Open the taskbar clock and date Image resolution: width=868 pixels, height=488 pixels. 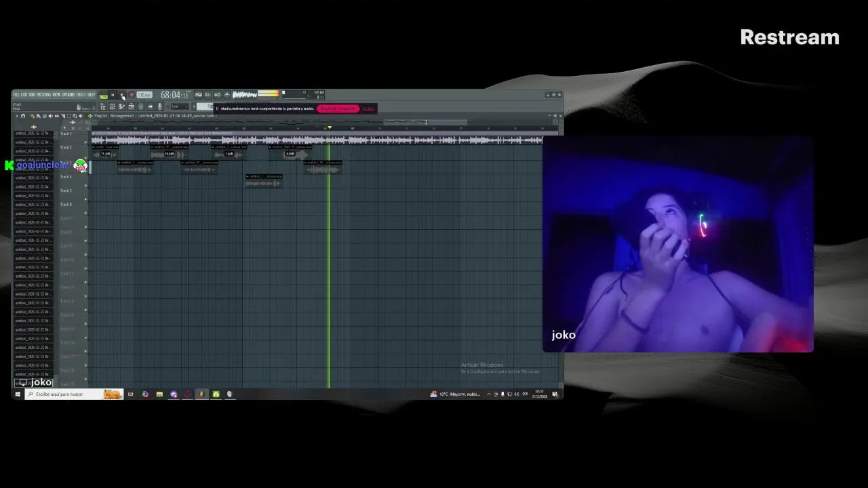(x=540, y=394)
